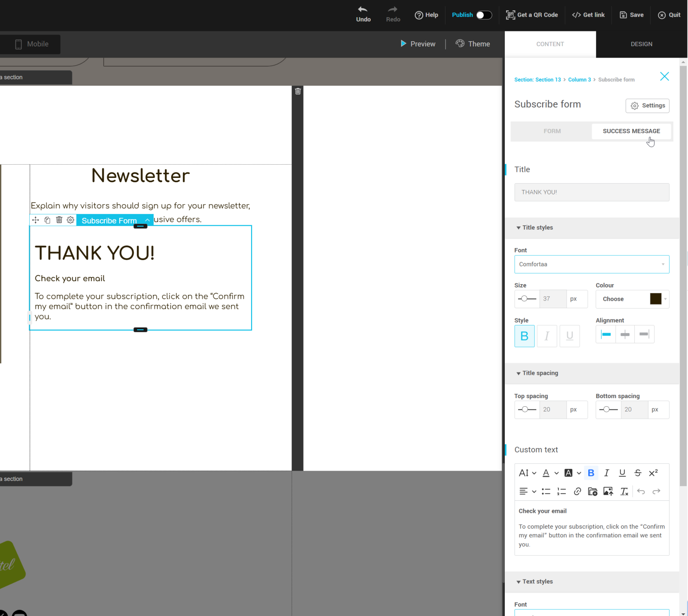This screenshot has height=616, width=688.
Task: Toggle bold title style
Action: 524,336
